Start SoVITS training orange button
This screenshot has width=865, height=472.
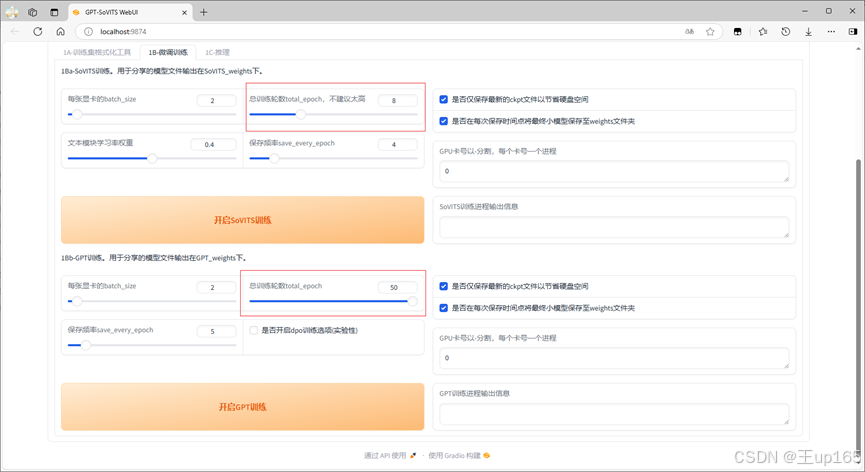tap(243, 220)
